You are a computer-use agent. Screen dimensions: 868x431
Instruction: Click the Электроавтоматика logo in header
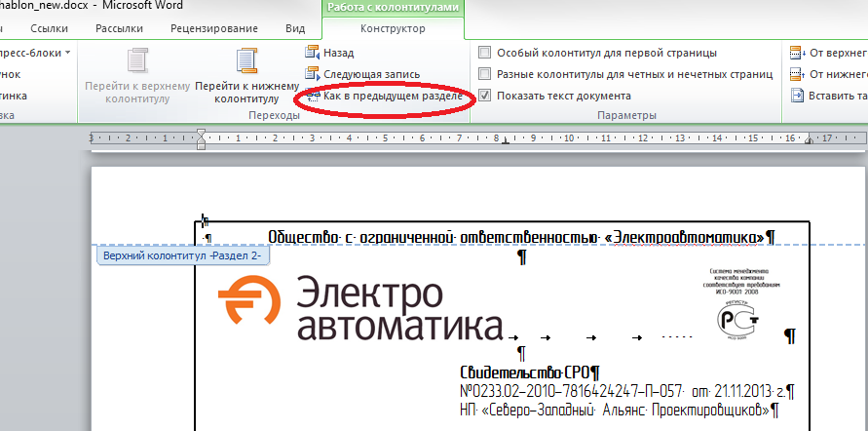click(x=359, y=309)
